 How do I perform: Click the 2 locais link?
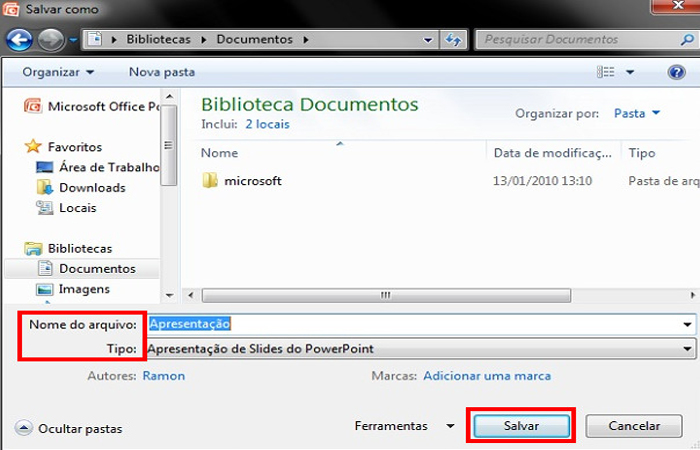[267, 124]
